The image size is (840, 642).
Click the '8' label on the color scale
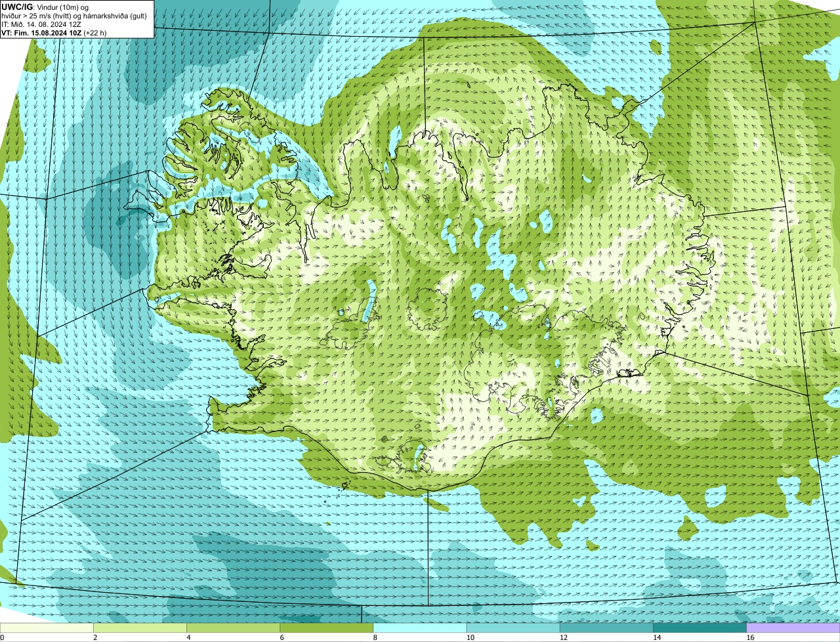pyautogui.click(x=375, y=637)
